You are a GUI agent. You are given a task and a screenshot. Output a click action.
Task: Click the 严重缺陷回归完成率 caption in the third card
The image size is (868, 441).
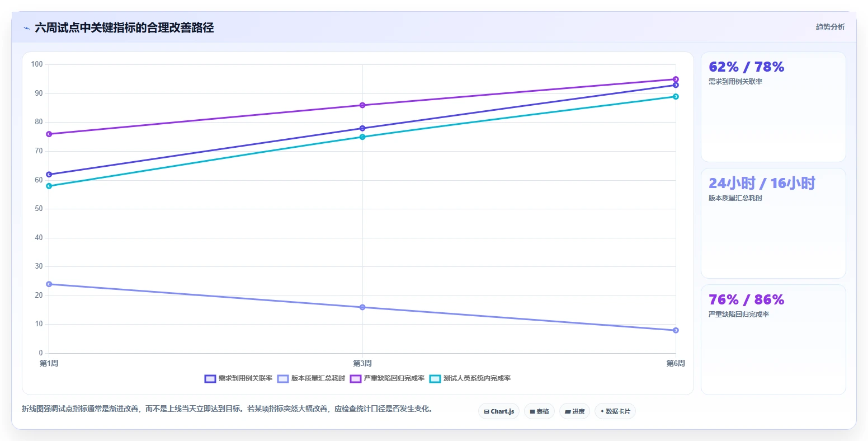tap(739, 315)
